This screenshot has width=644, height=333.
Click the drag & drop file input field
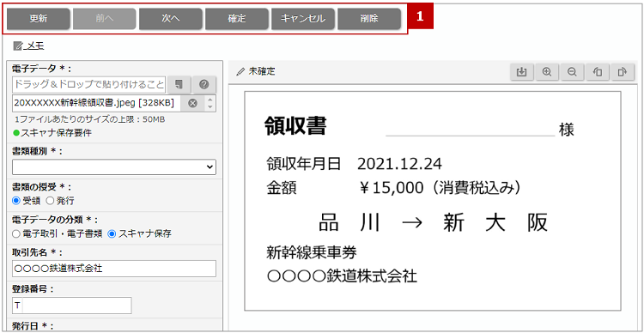click(89, 85)
